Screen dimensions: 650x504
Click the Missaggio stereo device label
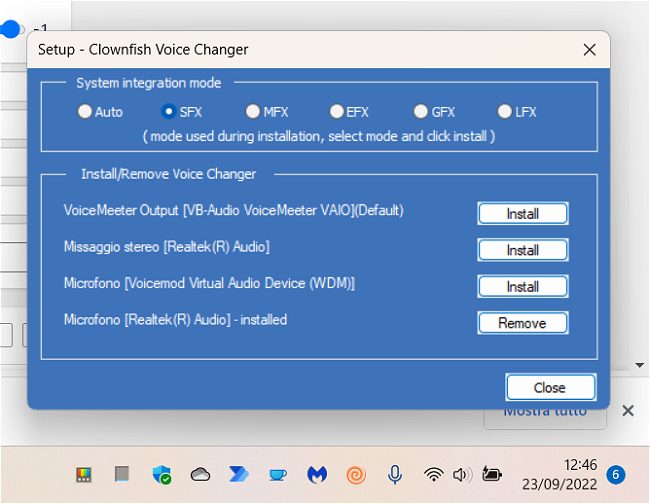(x=167, y=247)
